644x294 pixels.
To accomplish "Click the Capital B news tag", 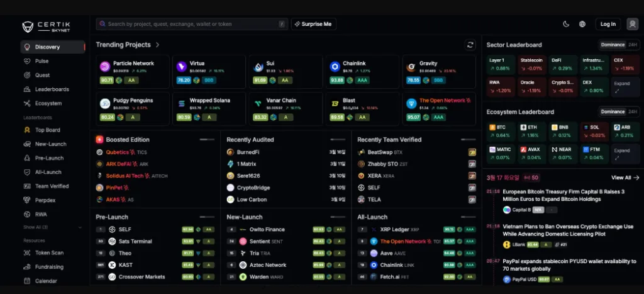I will 517,210.
